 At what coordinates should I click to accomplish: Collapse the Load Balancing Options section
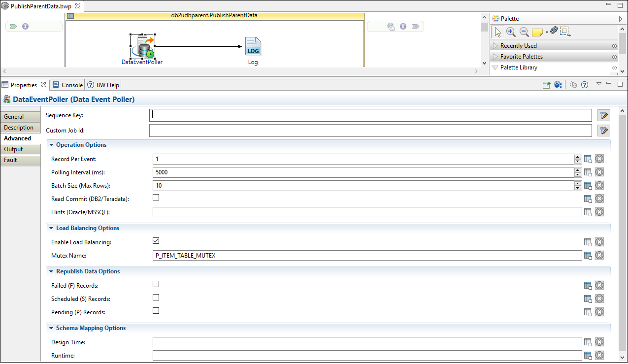coord(51,228)
